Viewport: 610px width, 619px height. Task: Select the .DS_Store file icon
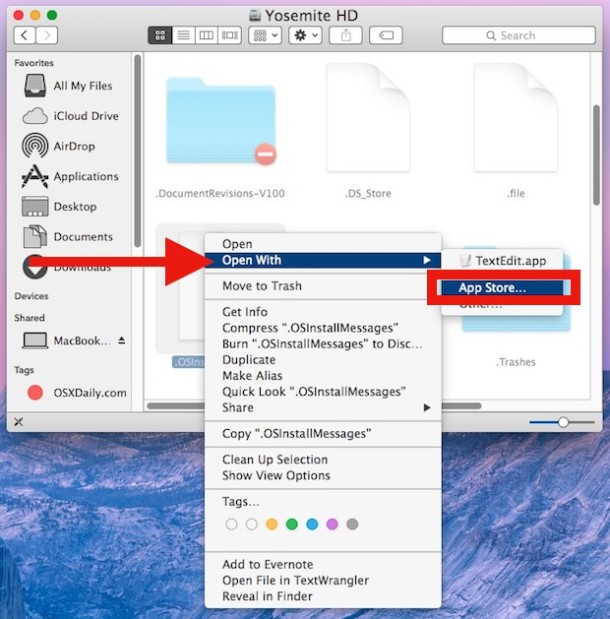[x=368, y=118]
